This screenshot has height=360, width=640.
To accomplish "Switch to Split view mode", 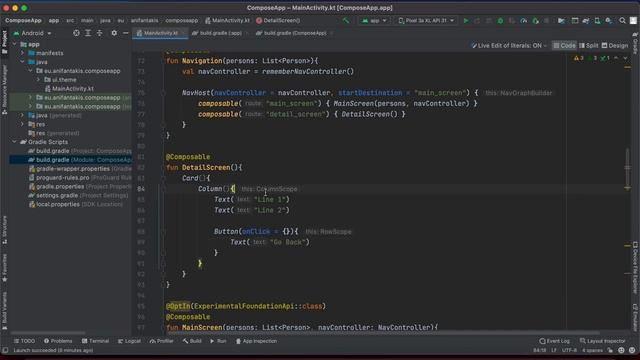I will (x=588, y=46).
